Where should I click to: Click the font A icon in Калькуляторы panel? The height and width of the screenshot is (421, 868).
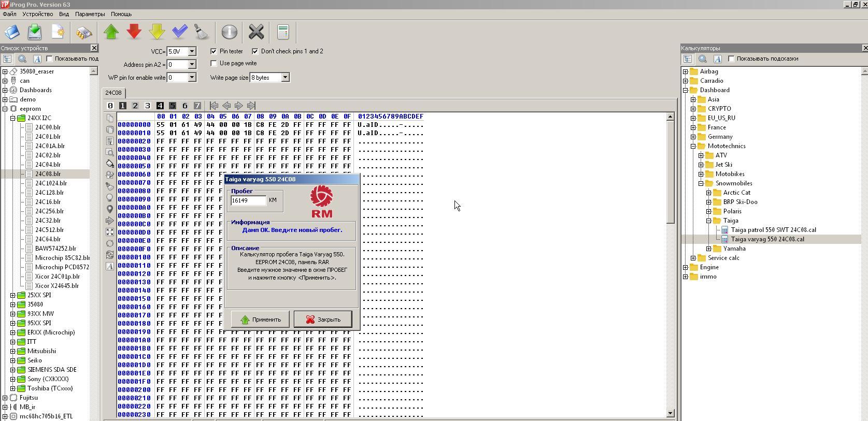[717, 59]
